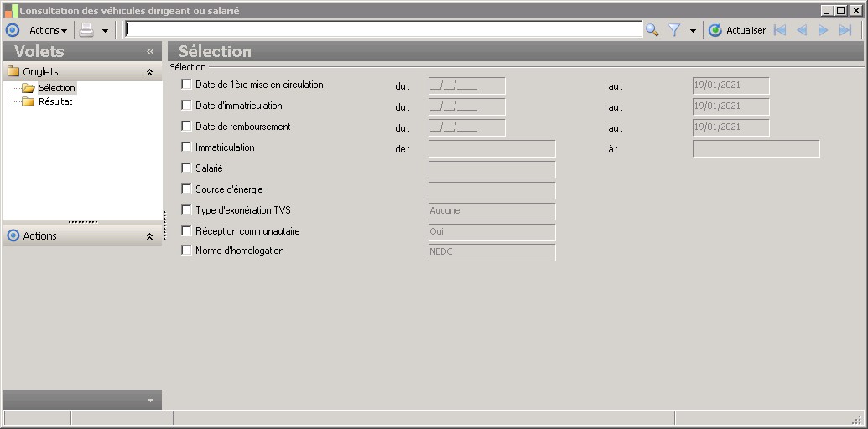
Task: Open the dropdown arrow at bottom of Volets
Action: coord(150,401)
